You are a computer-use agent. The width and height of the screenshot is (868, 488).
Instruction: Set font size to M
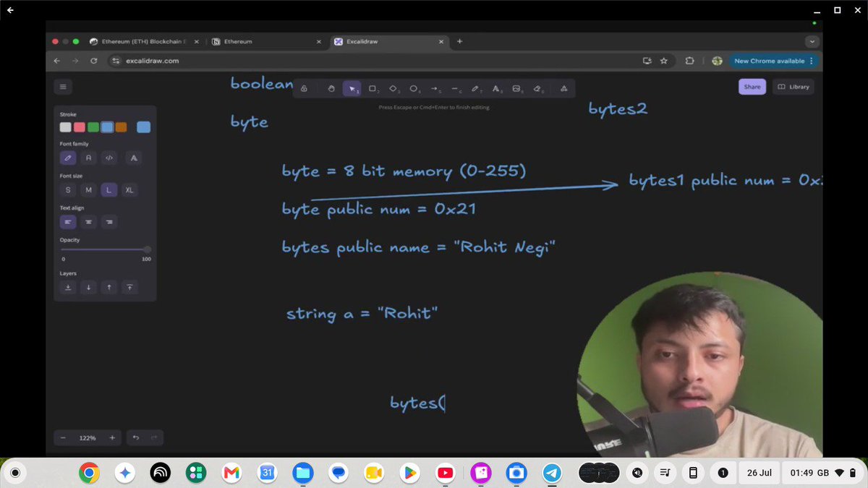89,190
